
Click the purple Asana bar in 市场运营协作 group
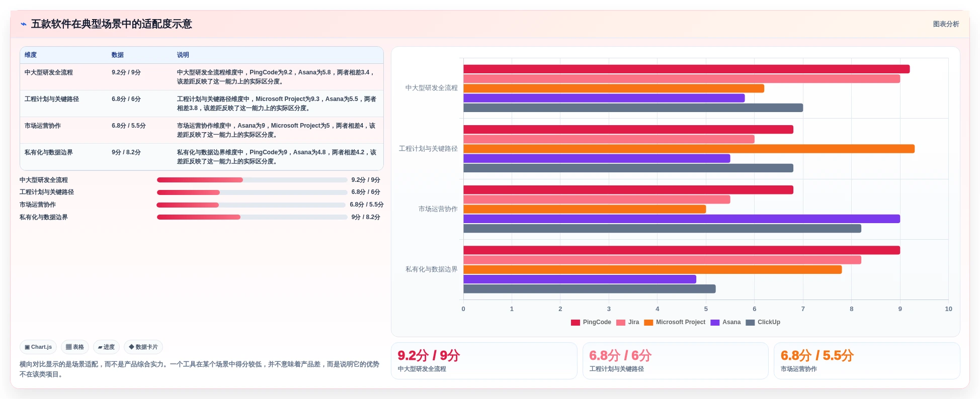coord(682,219)
